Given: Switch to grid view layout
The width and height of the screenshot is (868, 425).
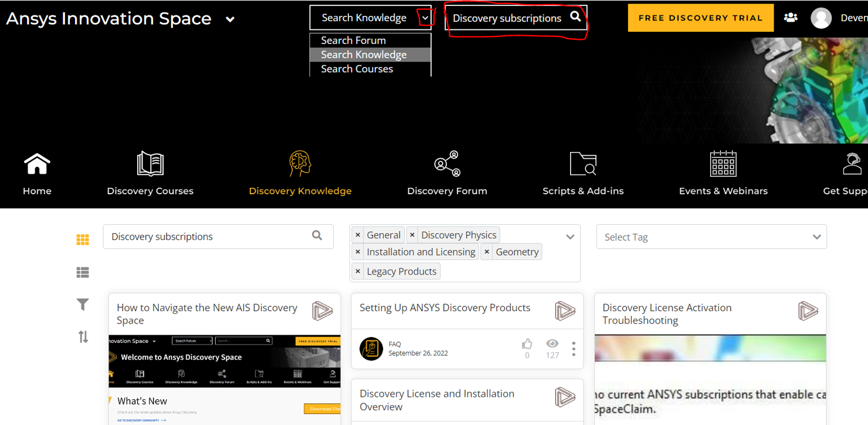Looking at the screenshot, I should point(83,240).
